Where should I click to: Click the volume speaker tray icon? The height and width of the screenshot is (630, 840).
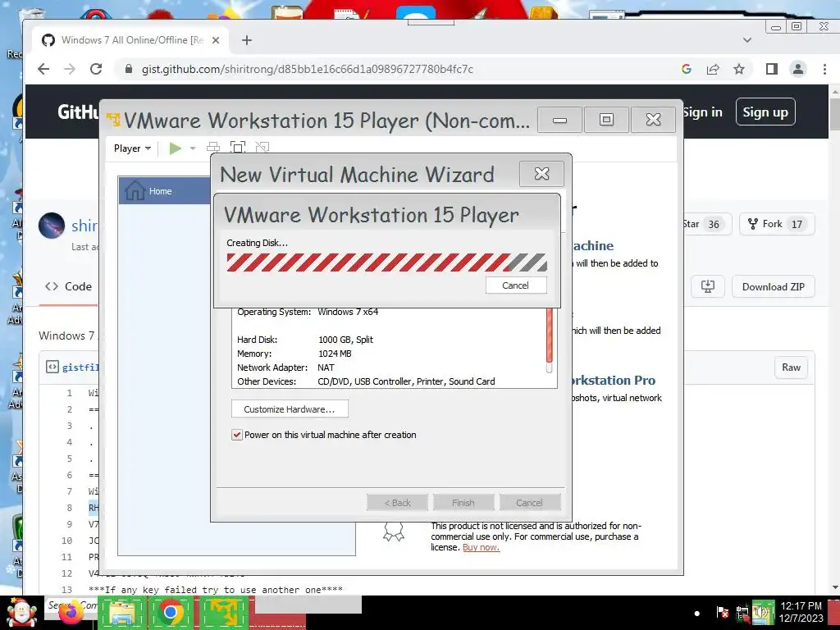(x=762, y=612)
